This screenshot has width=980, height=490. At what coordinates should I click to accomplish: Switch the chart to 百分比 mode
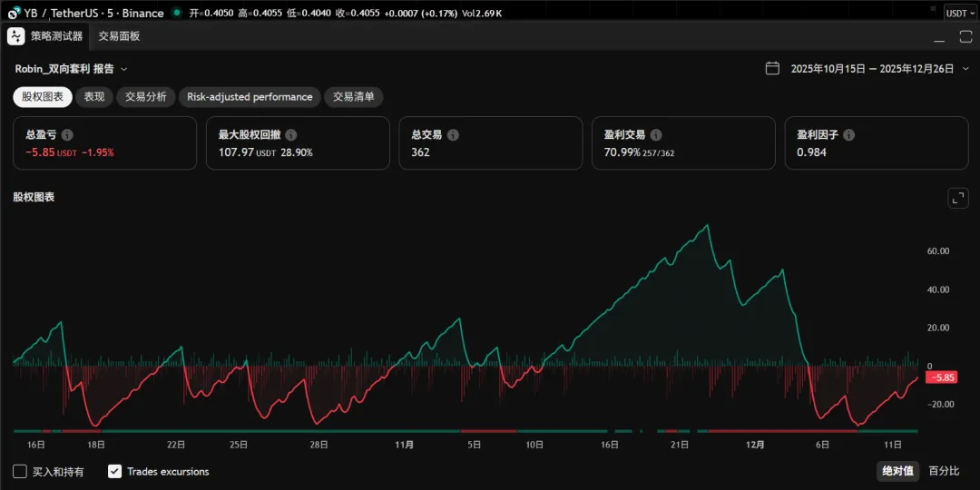coord(944,471)
